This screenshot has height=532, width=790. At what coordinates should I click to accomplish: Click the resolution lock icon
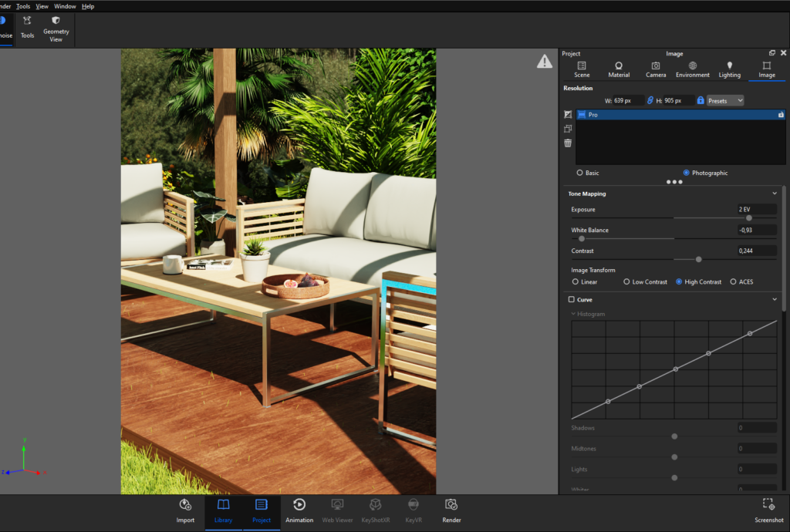click(701, 100)
